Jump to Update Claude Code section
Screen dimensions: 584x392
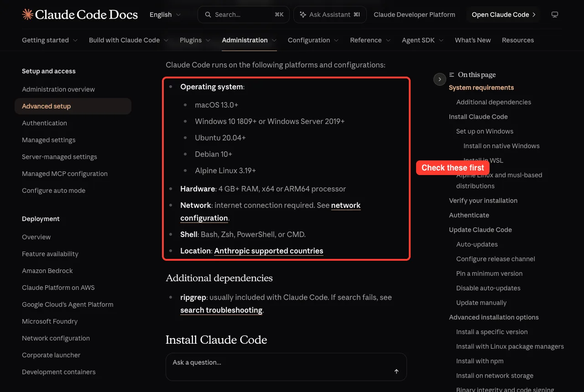click(480, 230)
